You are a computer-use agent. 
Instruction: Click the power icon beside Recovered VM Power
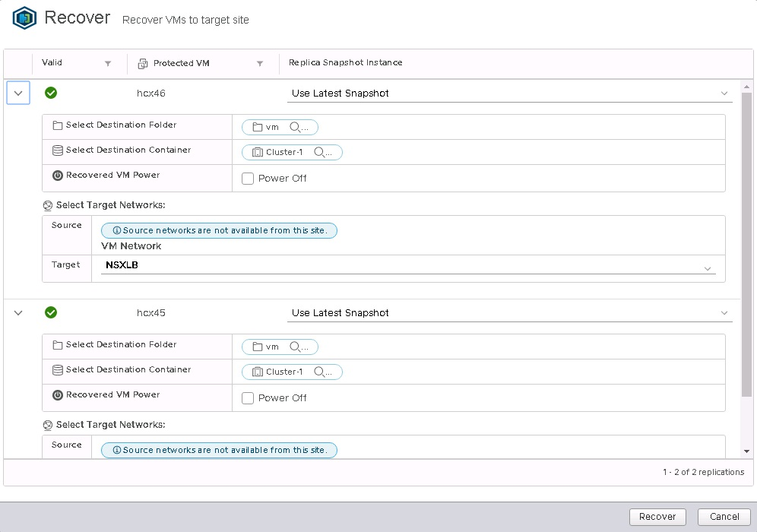58,175
